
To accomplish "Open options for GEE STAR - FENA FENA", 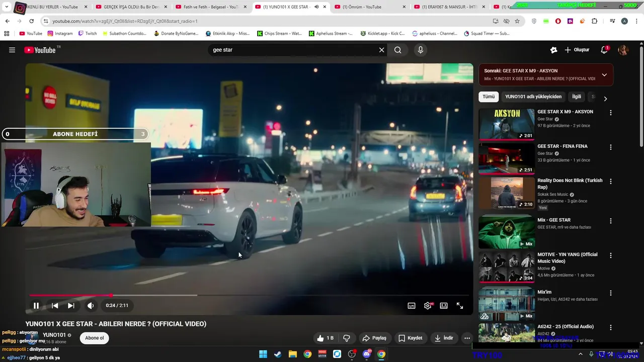I will [x=611, y=147].
